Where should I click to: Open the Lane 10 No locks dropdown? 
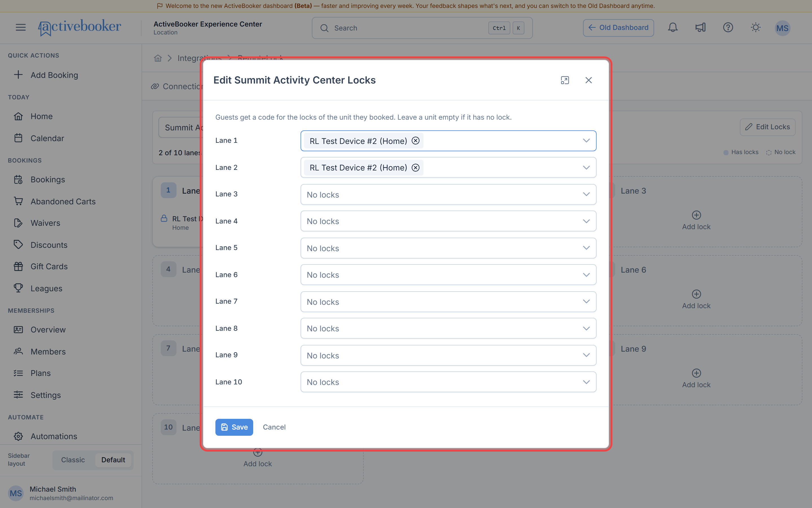coord(448,382)
